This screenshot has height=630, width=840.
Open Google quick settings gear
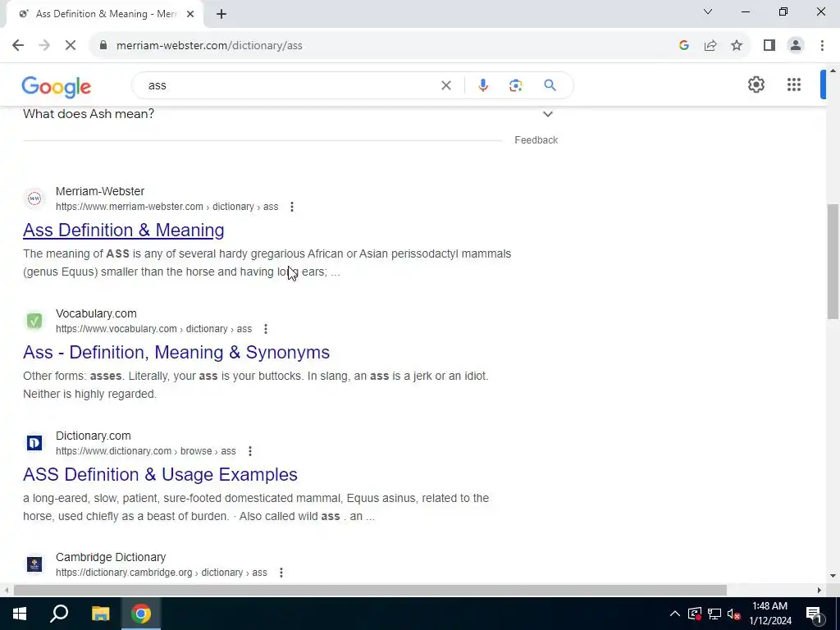[x=756, y=84]
